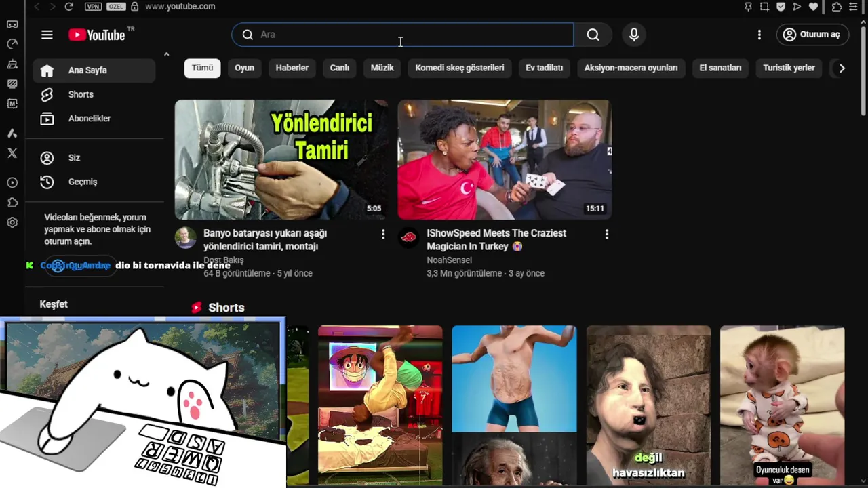Click the search magnifier button
This screenshot has height=488, width=868.
593,35
